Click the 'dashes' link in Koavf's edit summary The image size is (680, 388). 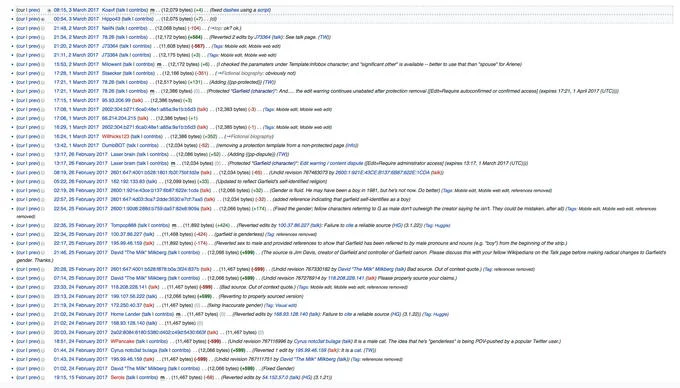[x=231, y=10]
